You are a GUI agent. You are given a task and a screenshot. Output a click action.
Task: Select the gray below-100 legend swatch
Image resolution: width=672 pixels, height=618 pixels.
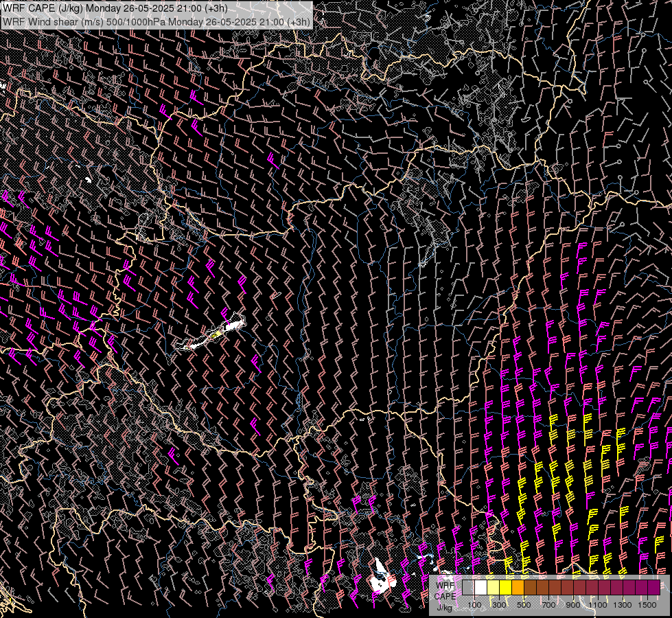[468, 587]
